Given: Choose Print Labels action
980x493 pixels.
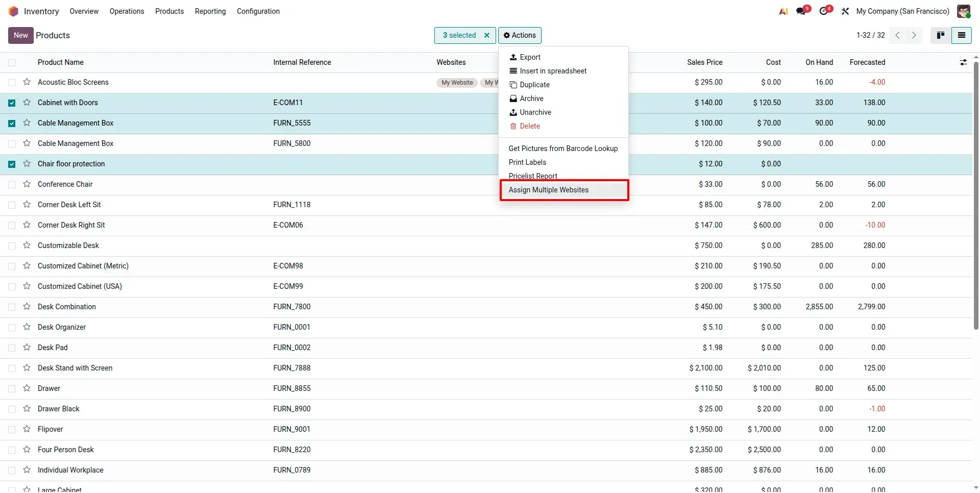Looking at the screenshot, I should click(563, 162).
